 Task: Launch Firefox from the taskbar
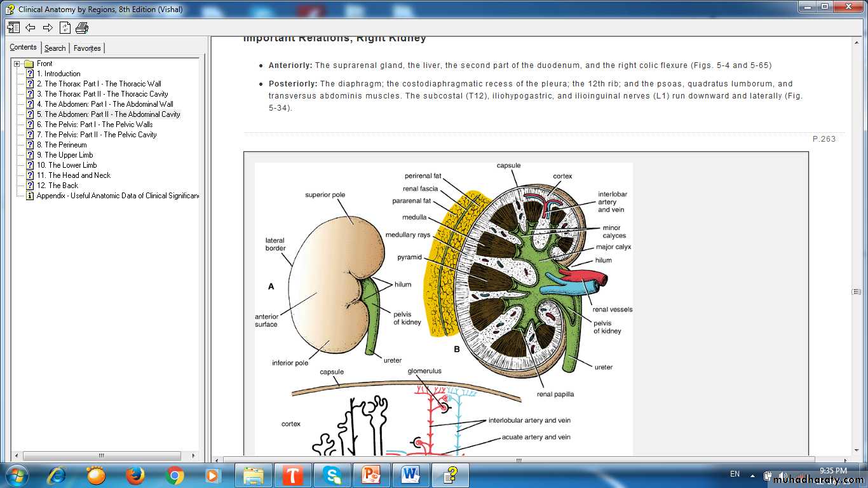click(135, 475)
